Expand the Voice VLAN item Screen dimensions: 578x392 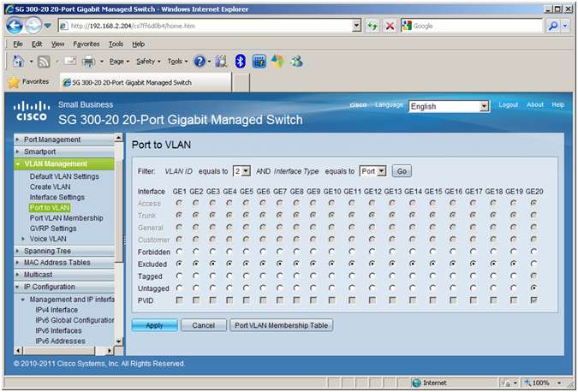click(23, 239)
